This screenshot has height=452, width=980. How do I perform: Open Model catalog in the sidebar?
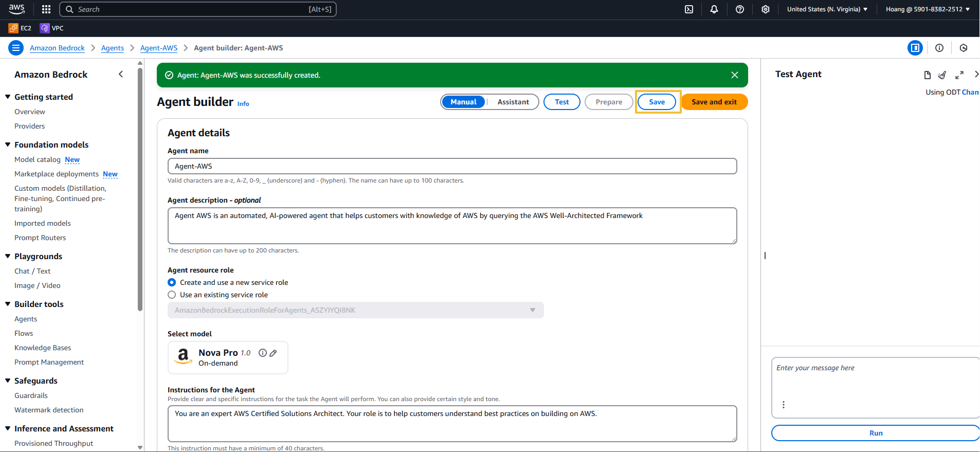coord(38,159)
